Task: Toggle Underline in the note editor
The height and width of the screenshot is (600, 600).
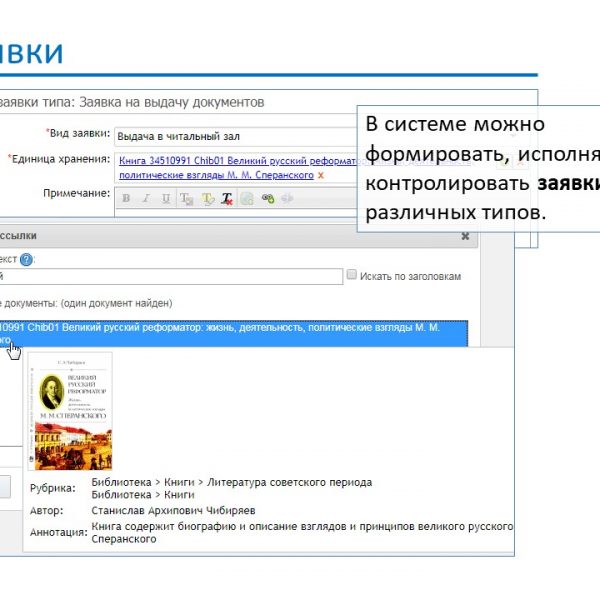Action: coord(164,198)
